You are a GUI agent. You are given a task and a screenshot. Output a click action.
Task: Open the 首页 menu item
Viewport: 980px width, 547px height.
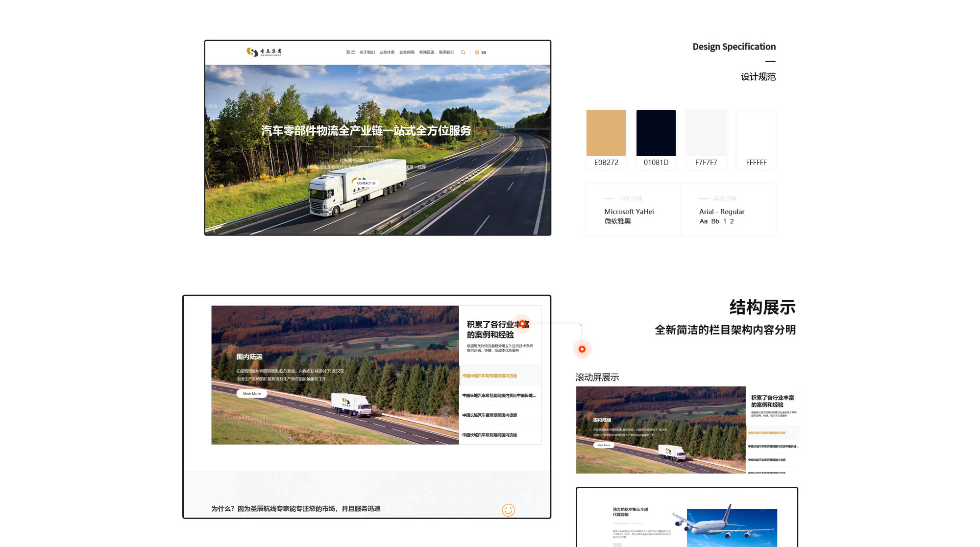coord(350,52)
